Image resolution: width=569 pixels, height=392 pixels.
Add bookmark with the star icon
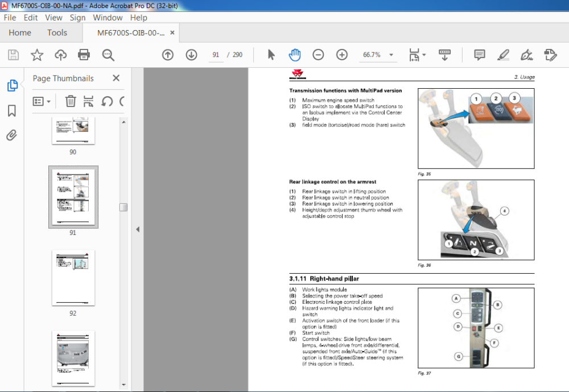[36, 55]
